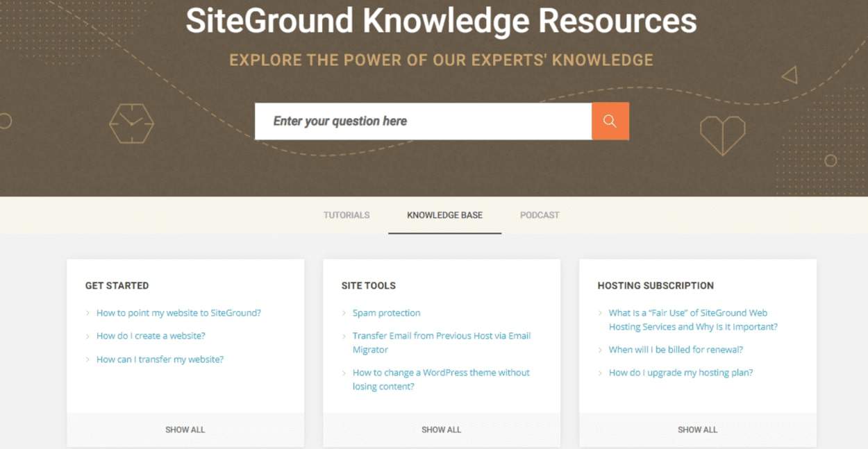868x449 pixels.
Task: Open 'How can I transfer my website?' link
Action: pos(160,359)
